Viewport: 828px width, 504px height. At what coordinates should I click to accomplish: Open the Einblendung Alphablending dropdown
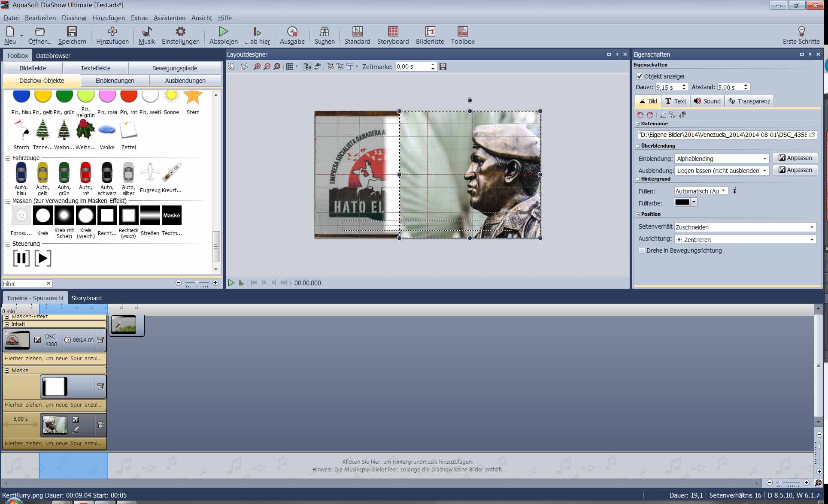[764, 159]
